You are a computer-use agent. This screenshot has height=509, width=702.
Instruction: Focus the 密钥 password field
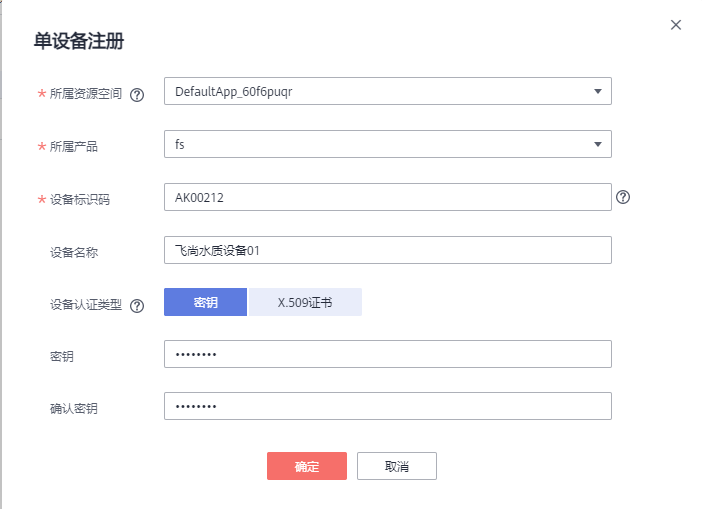tap(387, 354)
